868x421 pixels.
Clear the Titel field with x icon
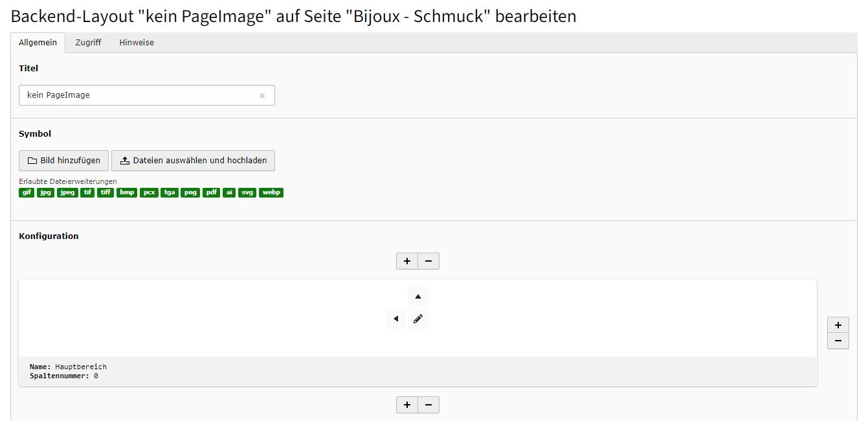(262, 96)
